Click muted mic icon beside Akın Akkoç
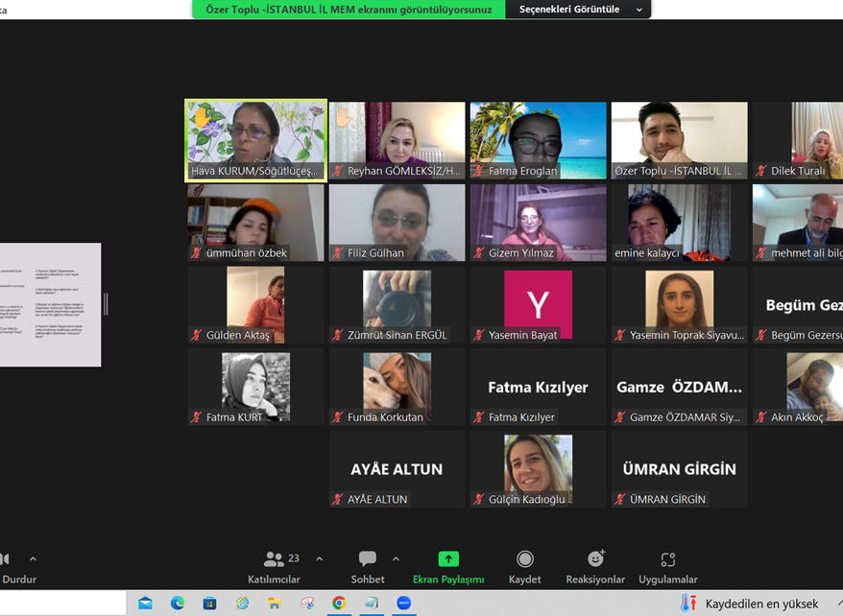The height and width of the screenshot is (616, 843). click(761, 417)
